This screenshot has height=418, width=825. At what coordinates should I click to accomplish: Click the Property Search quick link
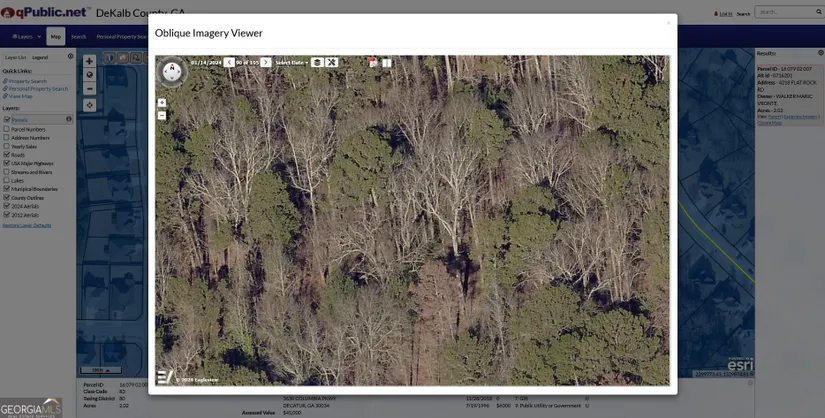tap(27, 81)
